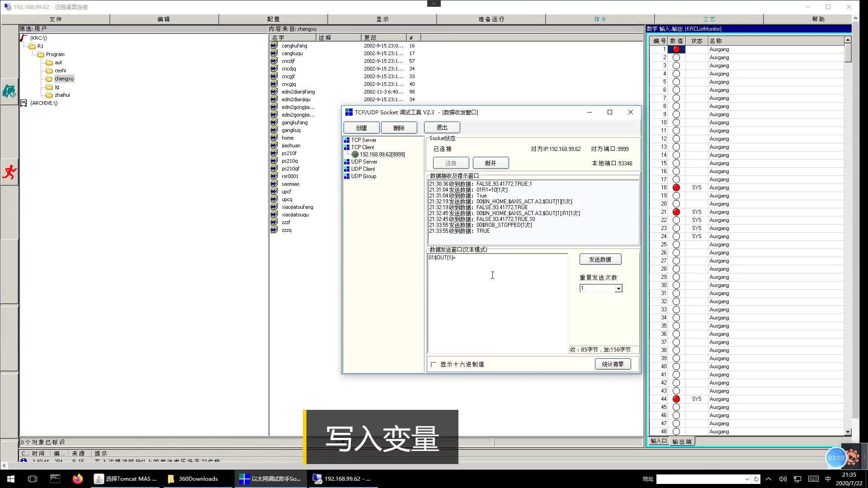Toggle the SYS output indicator on row 18
This screenshot has height=488, width=868.
pos(676,188)
